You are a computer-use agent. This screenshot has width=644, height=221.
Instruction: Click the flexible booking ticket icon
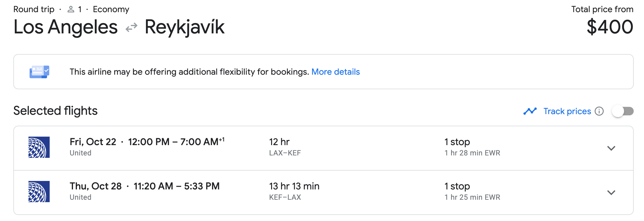[39, 72]
